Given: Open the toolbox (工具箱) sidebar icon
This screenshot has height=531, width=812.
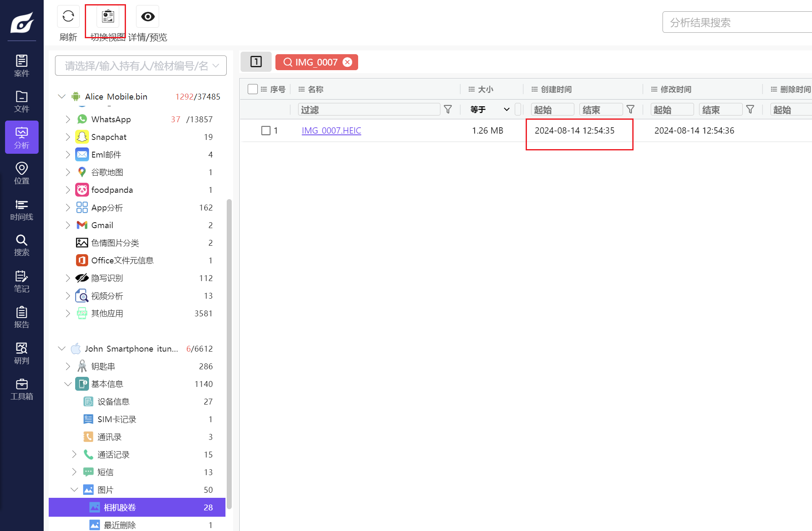Looking at the screenshot, I should pos(21,389).
